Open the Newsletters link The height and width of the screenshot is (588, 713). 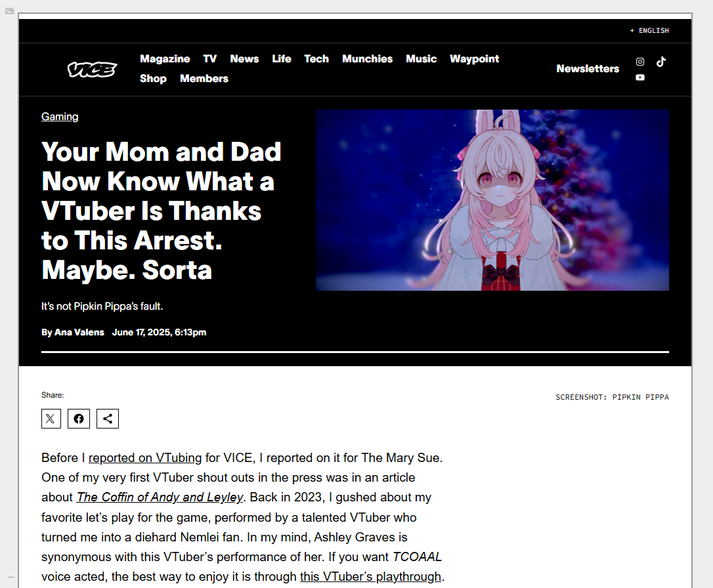[x=588, y=69]
